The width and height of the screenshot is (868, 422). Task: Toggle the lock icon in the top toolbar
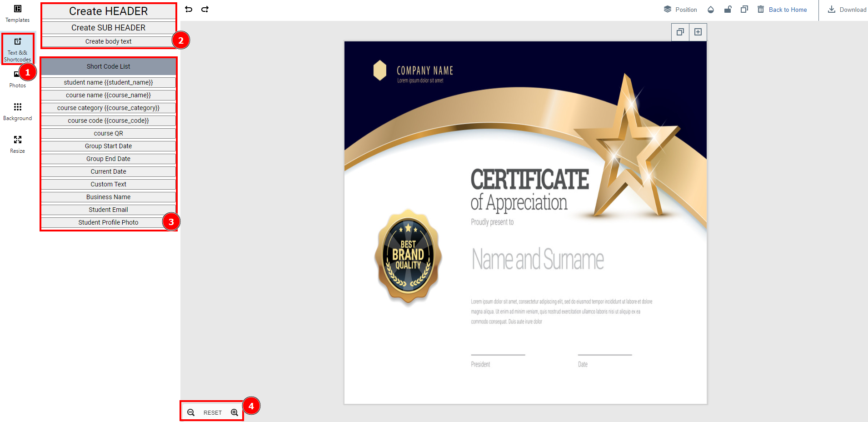tap(728, 10)
